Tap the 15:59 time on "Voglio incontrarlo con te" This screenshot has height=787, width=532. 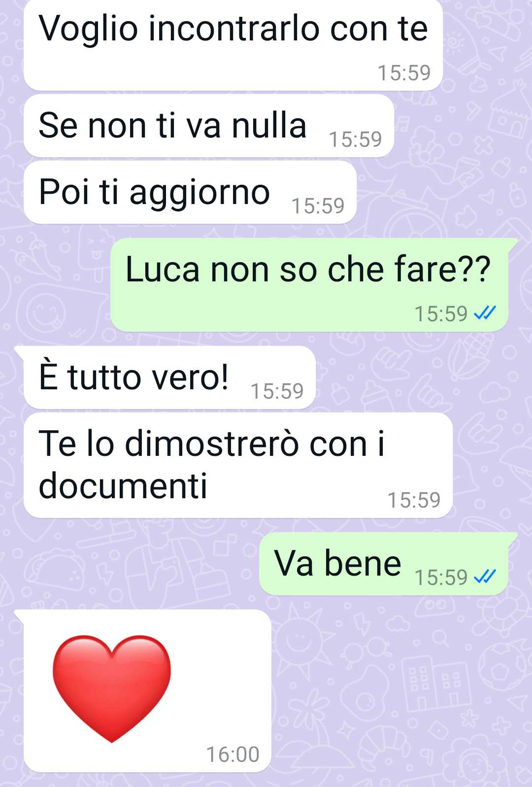404,73
